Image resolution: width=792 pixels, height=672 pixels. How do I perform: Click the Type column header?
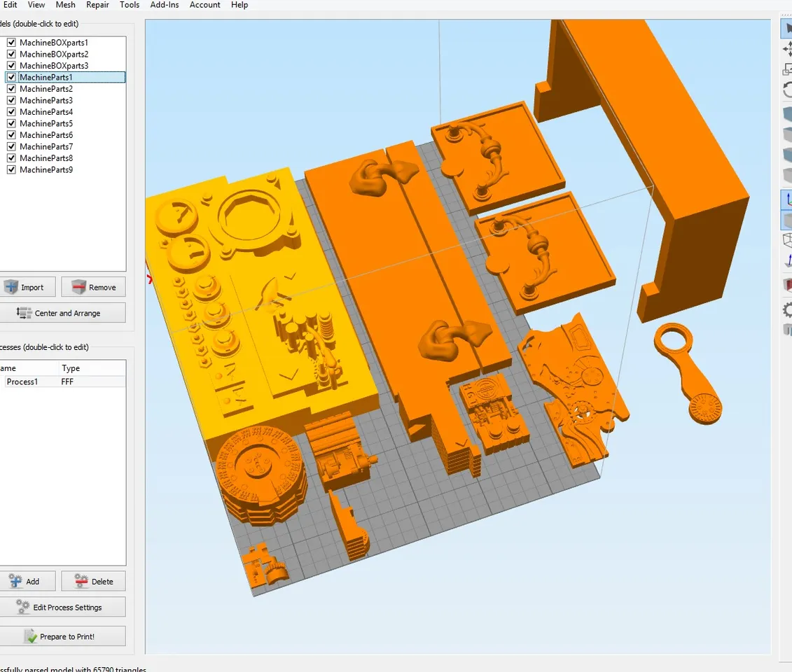(x=71, y=368)
